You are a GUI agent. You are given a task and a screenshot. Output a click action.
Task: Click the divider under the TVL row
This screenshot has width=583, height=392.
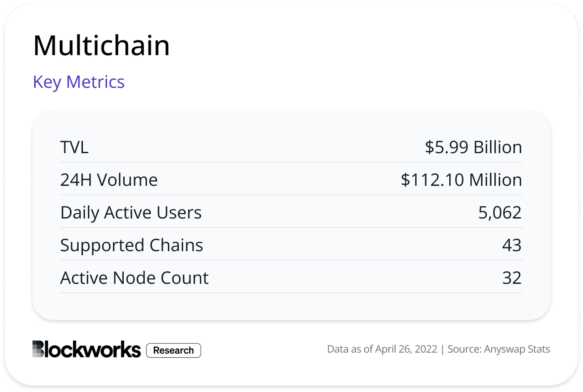291,162
